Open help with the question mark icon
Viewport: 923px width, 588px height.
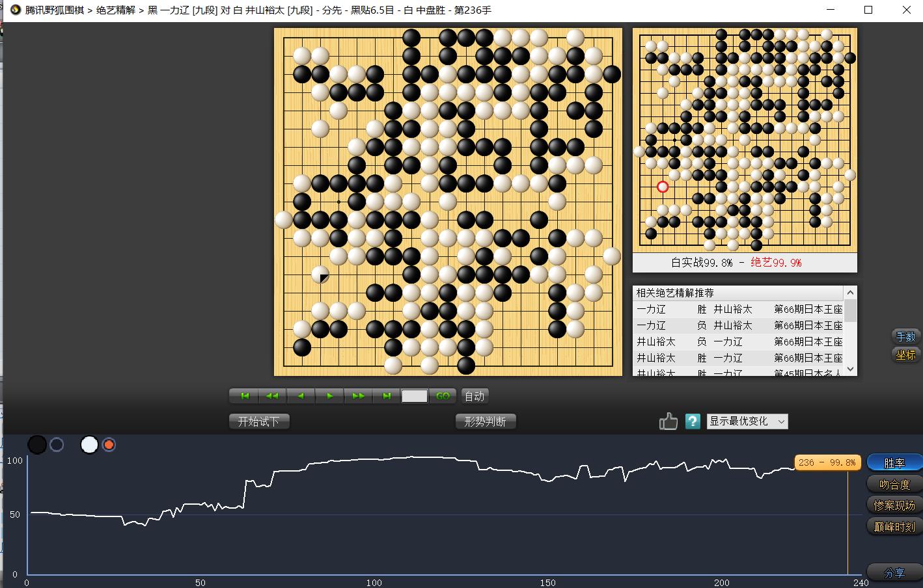693,421
